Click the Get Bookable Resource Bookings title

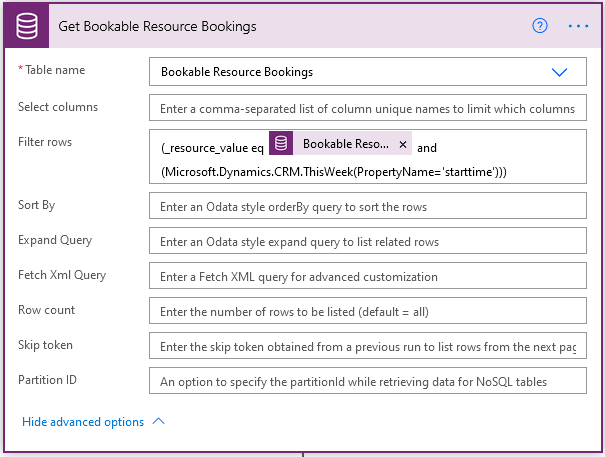click(x=157, y=26)
